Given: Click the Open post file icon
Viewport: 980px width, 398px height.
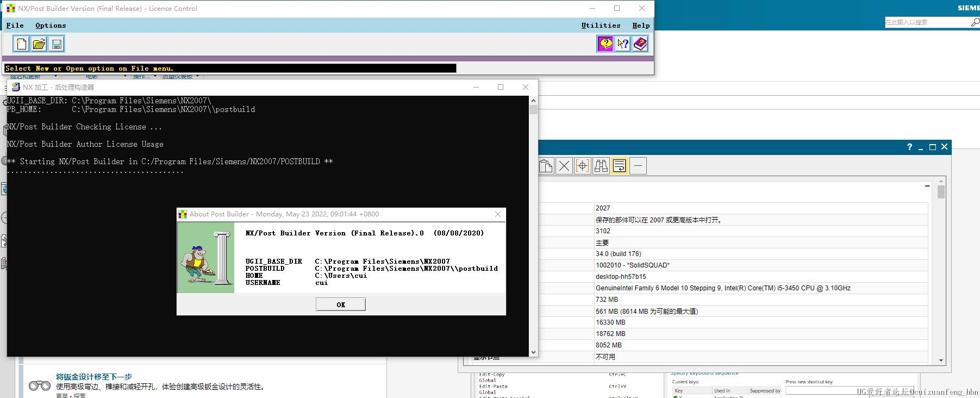Looking at the screenshot, I should pos(39,44).
